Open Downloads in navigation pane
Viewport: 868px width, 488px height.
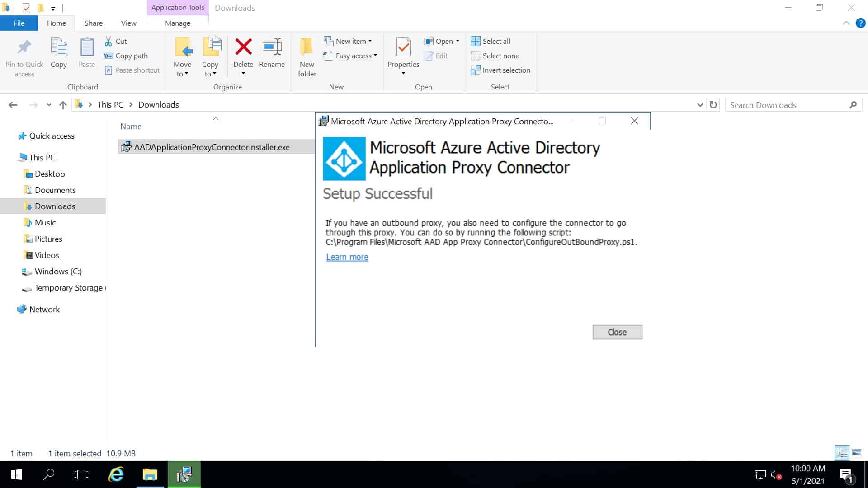[53, 206]
